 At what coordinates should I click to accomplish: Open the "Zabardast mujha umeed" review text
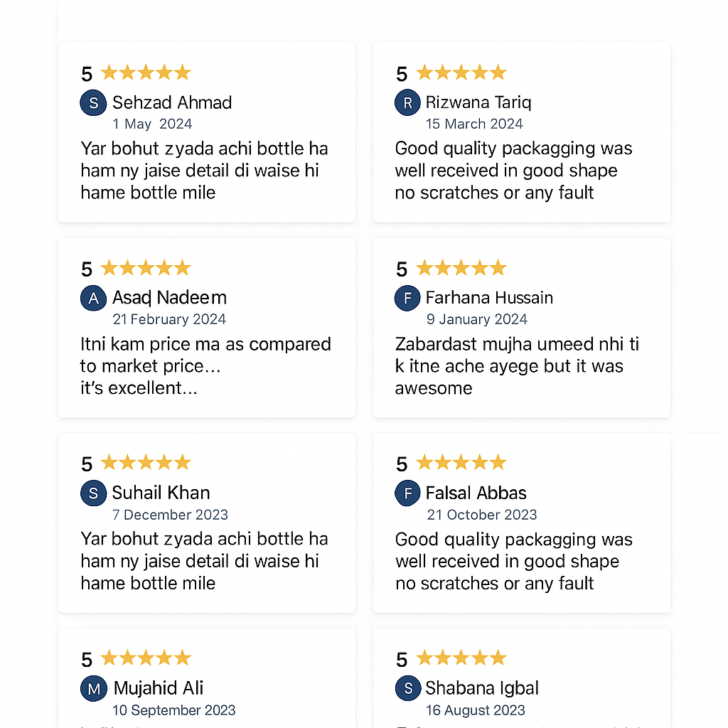[517, 366]
